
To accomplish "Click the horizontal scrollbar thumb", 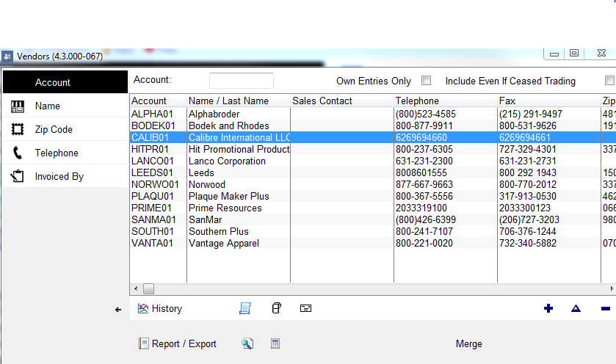I will tap(148, 288).
